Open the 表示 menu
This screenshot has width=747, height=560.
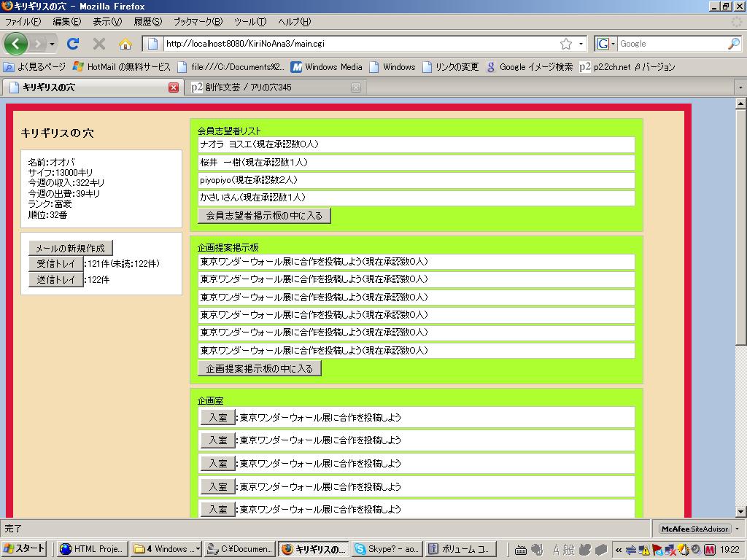pyautogui.click(x=107, y=21)
